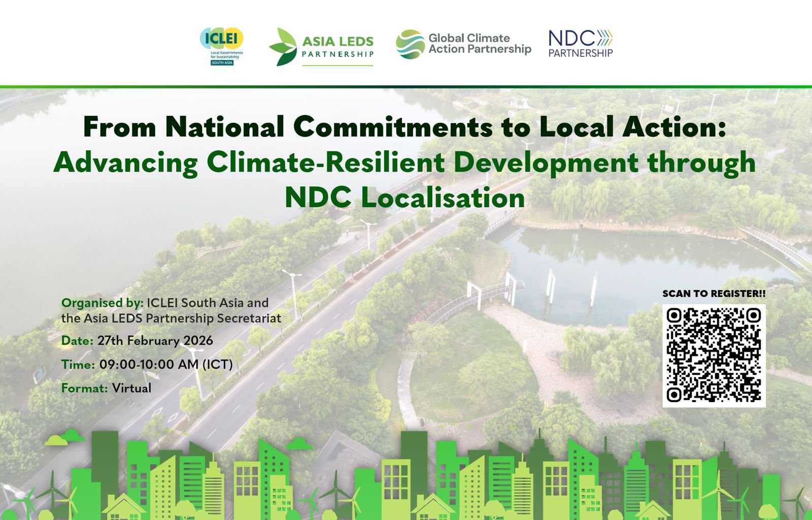
Task: Click the 'Organised by:' label
Action: tap(102, 303)
